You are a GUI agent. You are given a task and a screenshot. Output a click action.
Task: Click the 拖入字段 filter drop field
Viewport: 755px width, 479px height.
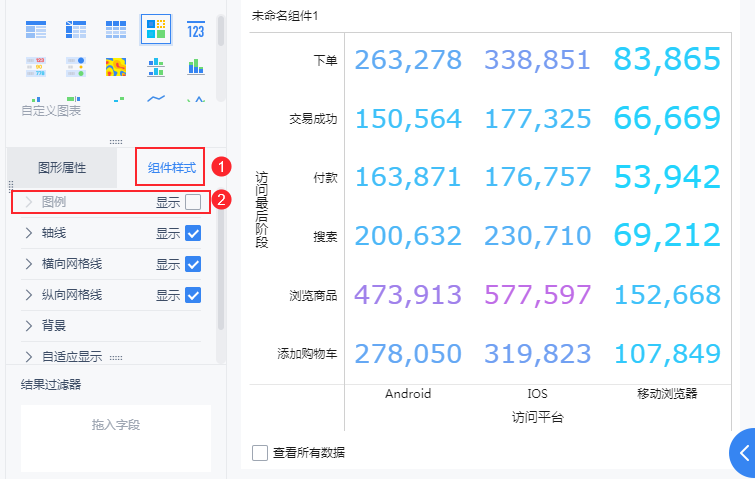116,438
